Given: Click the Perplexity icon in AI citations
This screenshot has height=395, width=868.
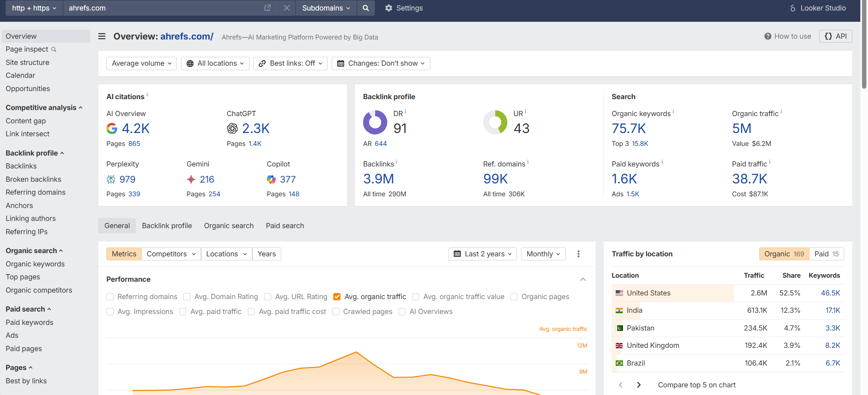Looking at the screenshot, I should tap(111, 179).
